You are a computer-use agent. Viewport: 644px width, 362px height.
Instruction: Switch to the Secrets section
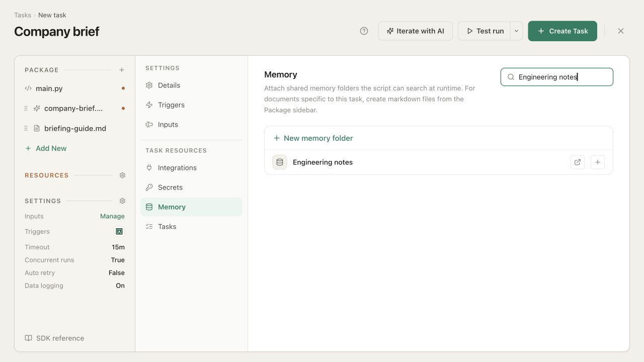coord(191,188)
